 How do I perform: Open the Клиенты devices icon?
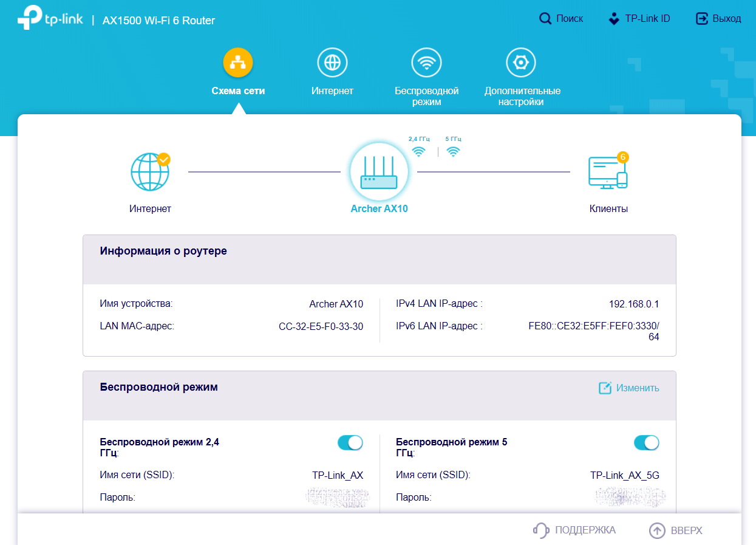(x=608, y=172)
